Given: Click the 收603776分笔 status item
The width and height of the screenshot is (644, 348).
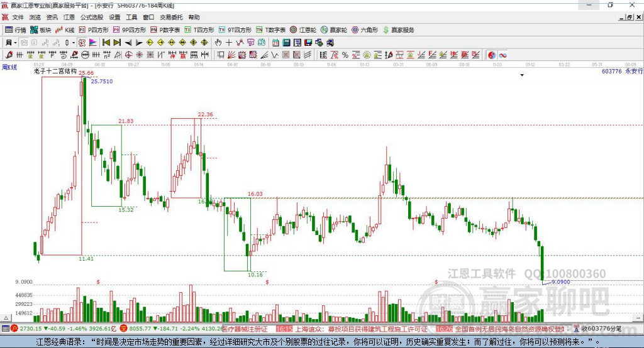Looking at the screenshot, I should point(597,329).
